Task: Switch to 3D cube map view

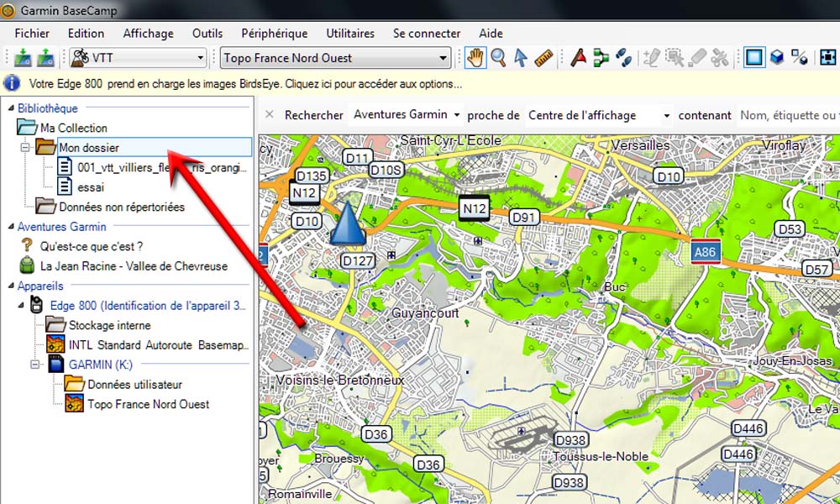Action: (x=777, y=57)
